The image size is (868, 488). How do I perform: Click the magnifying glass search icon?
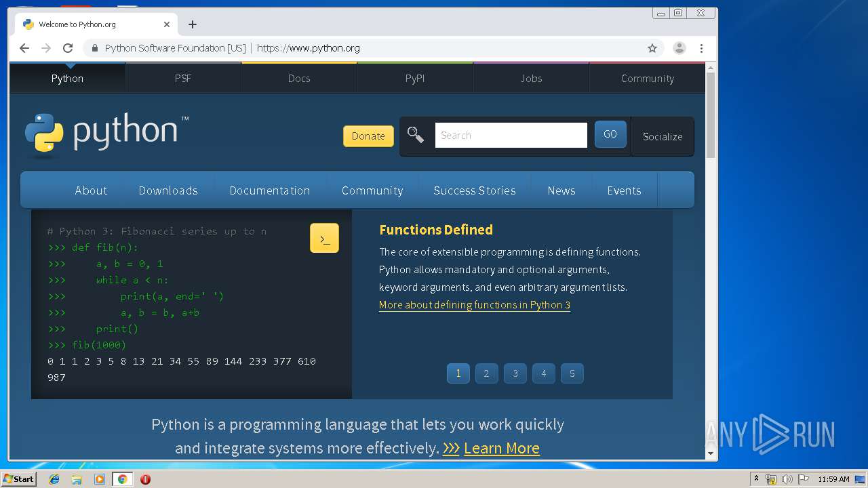tap(416, 135)
